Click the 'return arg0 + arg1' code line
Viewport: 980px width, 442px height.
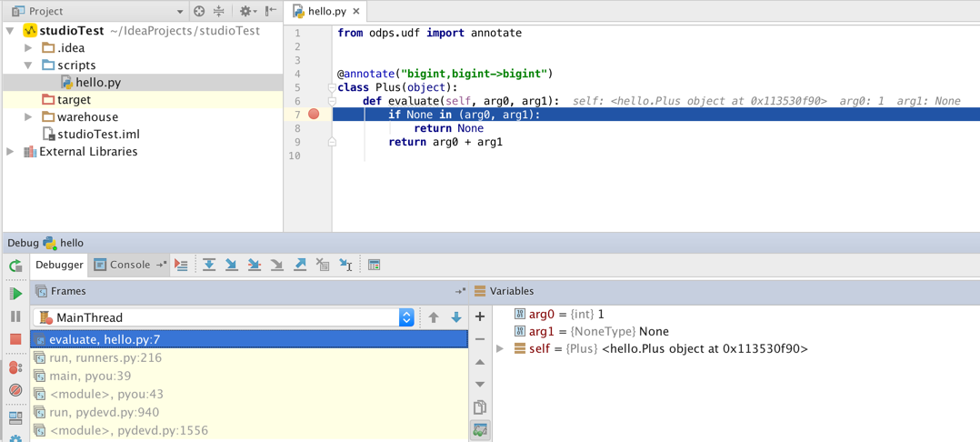(445, 142)
